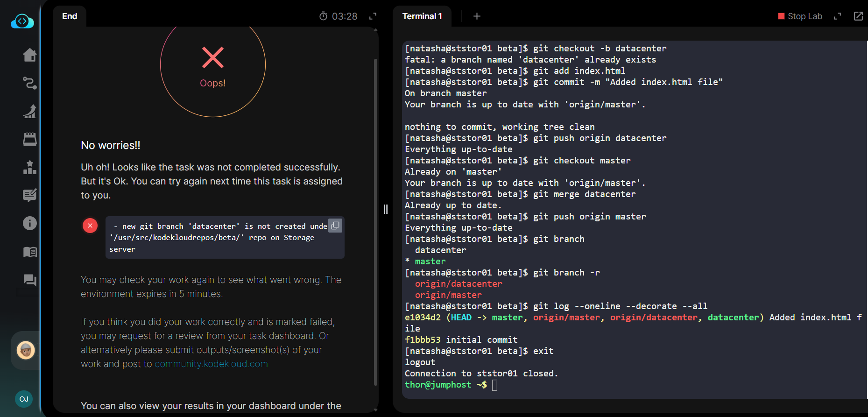This screenshot has height=417, width=868.
Task: Add a new terminal tab
Action: tap(477, 16)
